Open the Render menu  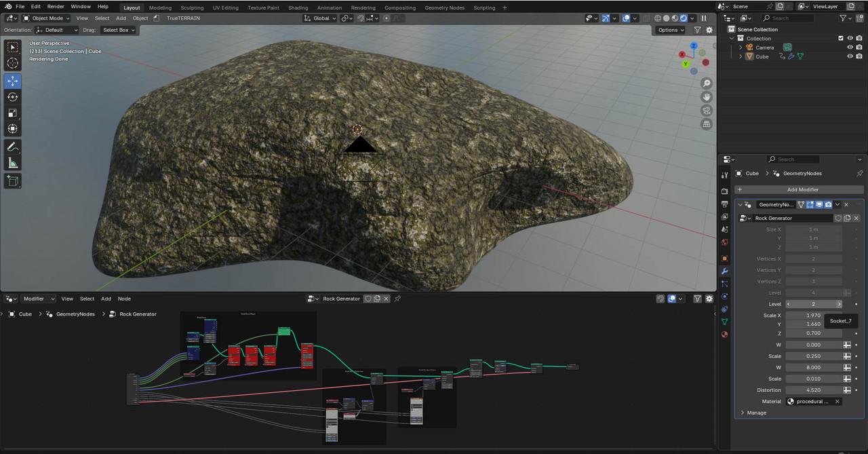(56, 6)
